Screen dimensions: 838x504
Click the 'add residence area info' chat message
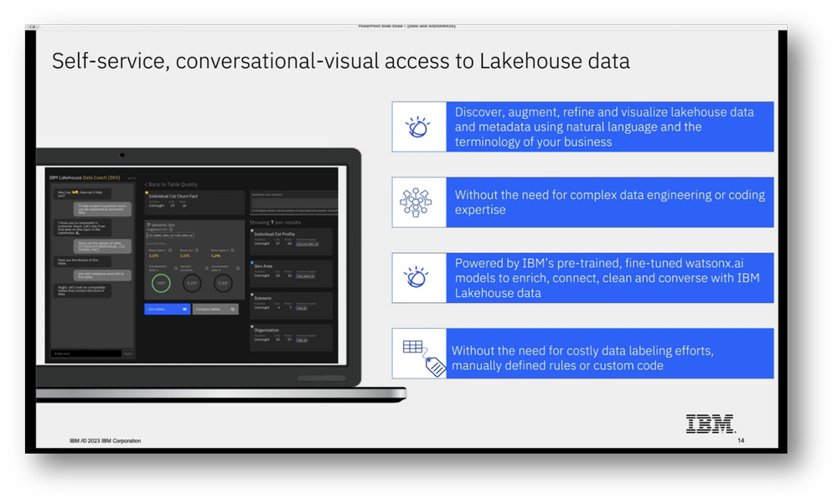pos(102,275)
